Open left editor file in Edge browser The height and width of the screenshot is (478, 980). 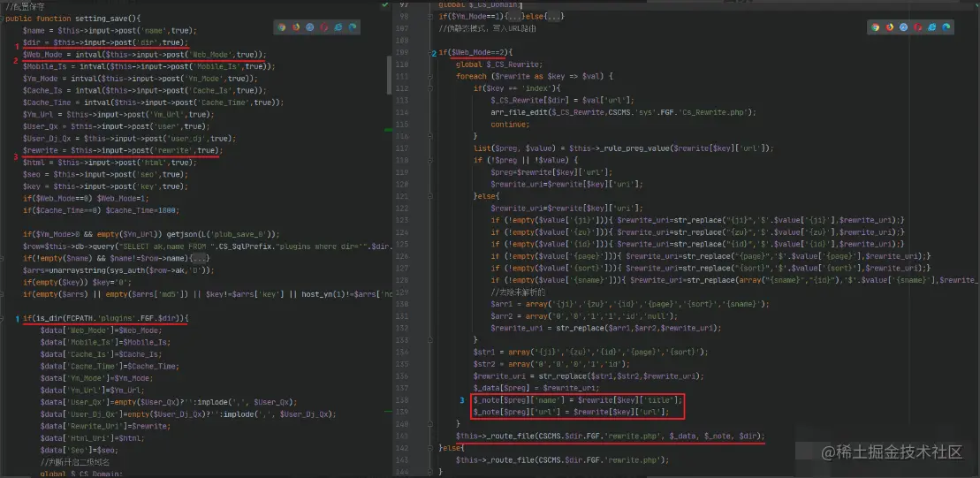(353, 27)
